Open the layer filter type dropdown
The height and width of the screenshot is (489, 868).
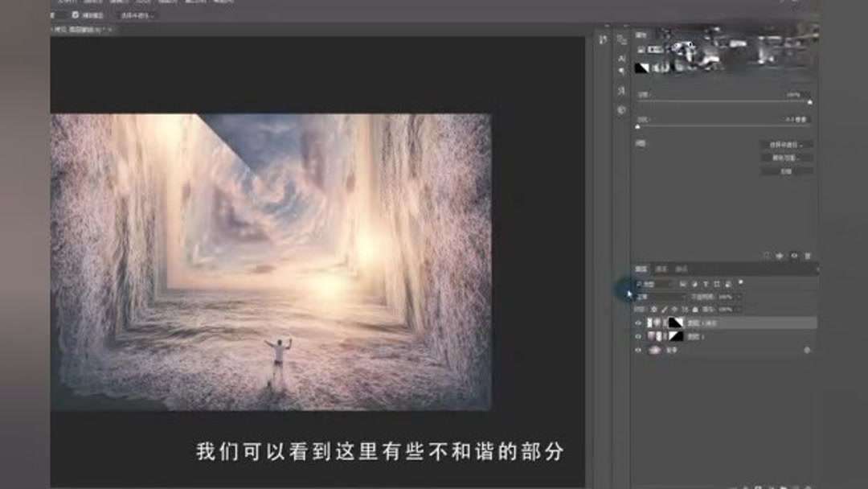tap(648, 283)
